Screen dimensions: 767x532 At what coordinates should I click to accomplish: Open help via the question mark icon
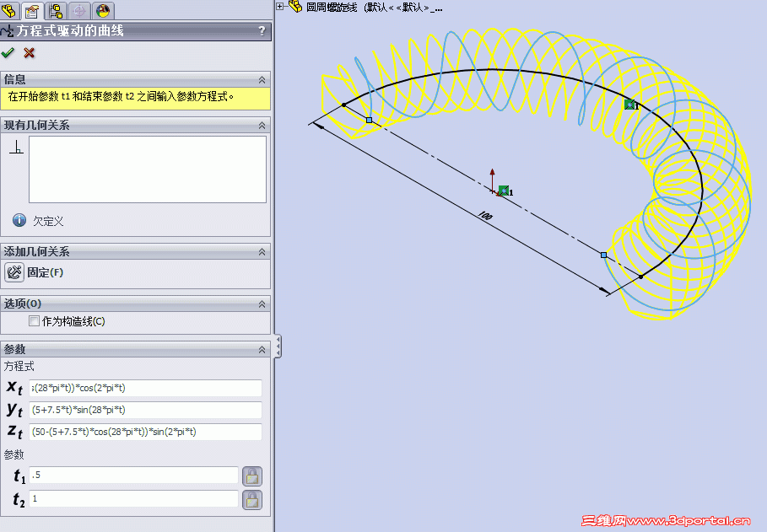262,30
